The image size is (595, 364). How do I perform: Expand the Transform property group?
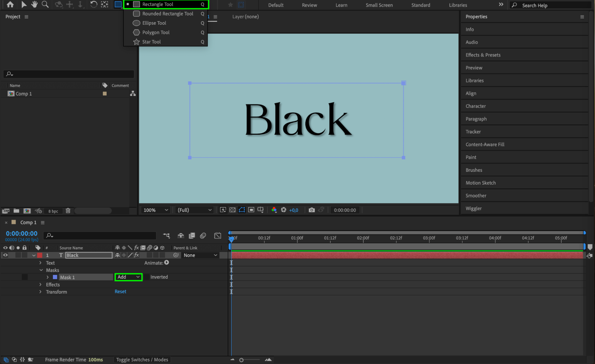[x=40, y=292]
